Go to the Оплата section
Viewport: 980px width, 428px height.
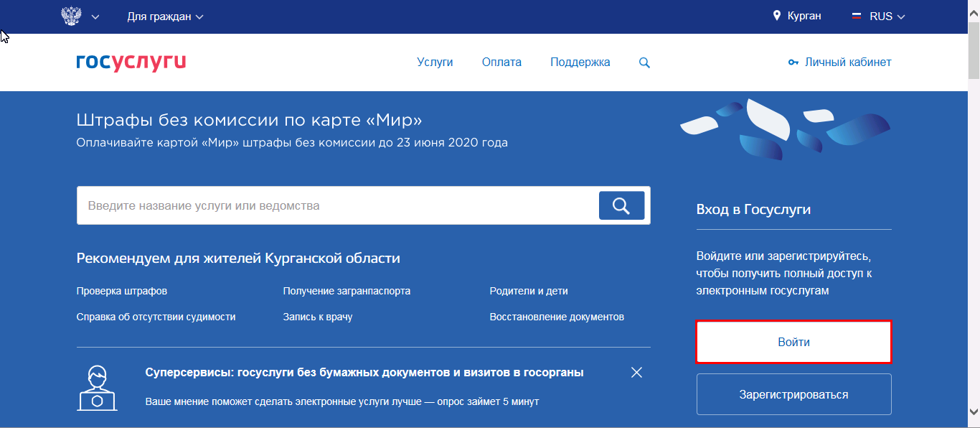(501, 62)
